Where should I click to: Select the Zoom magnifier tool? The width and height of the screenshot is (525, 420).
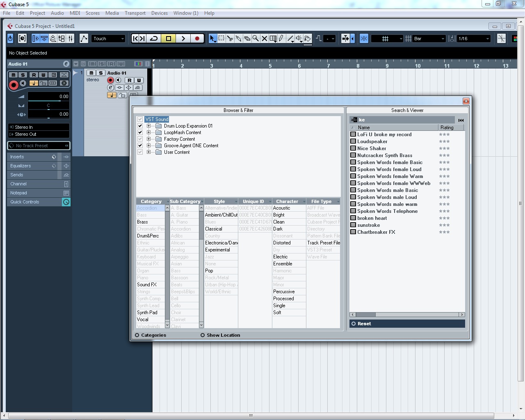256,39
